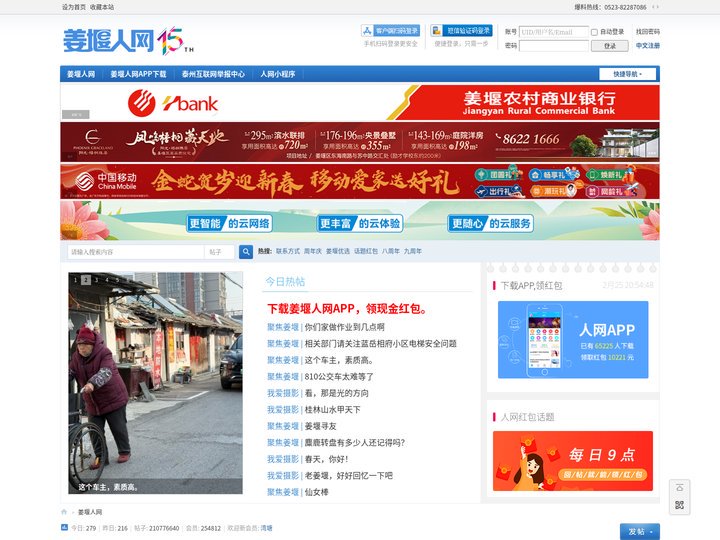Click hot search term 八周年
Image resolution: width=720 pixels, height=540 pixels.
[x=391, y=251]
